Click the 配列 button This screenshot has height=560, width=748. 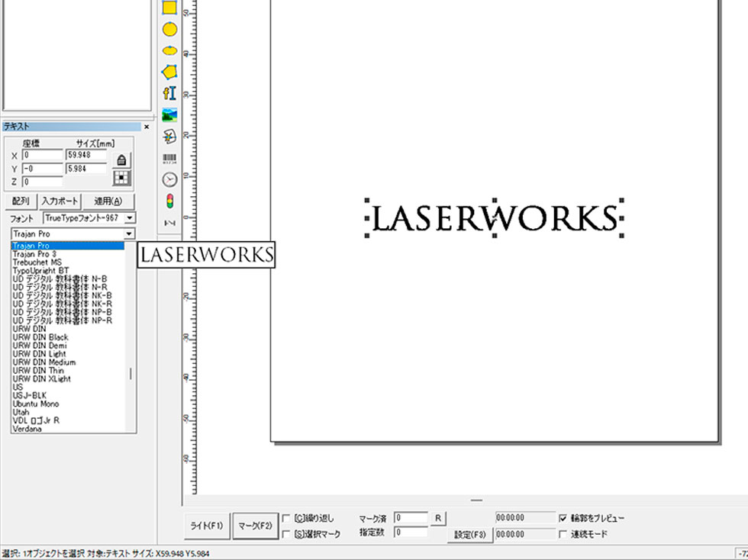tap(21, 201)
